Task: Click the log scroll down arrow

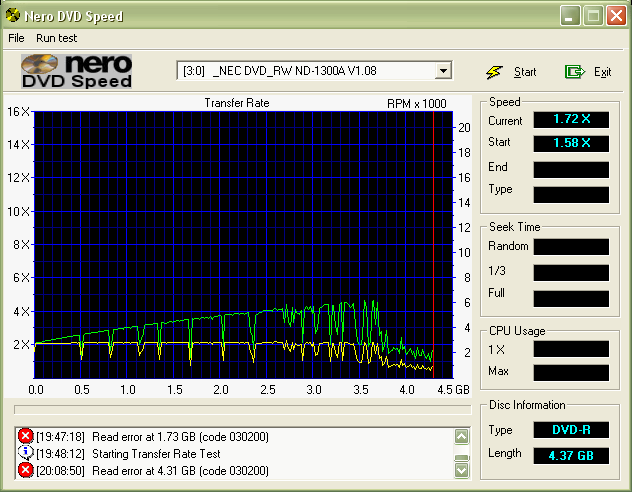Action: point(462,470)
